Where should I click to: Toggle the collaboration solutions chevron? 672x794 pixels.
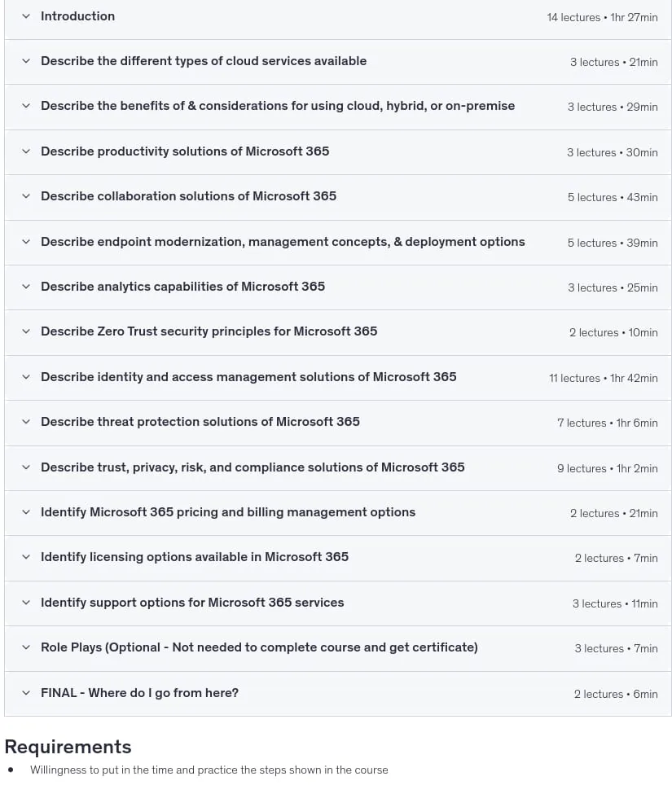[x=26, y=196]
